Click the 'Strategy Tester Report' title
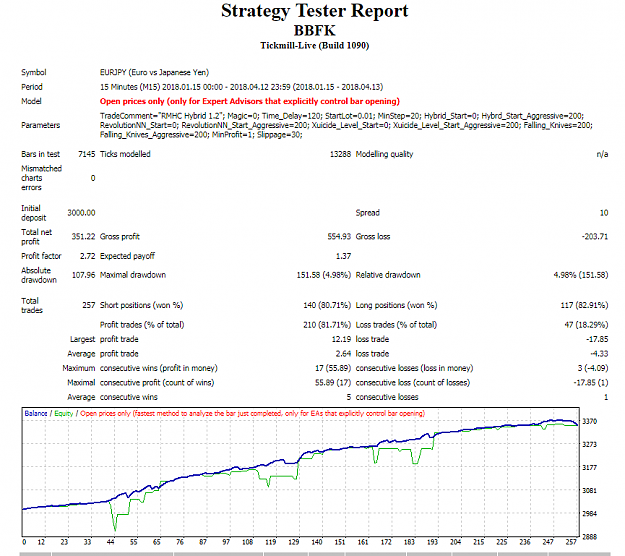Viewport: 625px width, 556px height. (x=314, y=11)
